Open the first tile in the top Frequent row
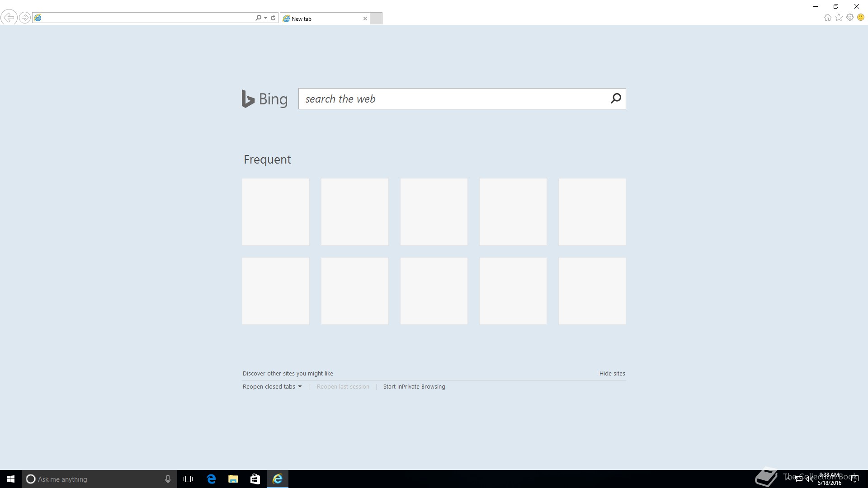 tap(276, 212)
